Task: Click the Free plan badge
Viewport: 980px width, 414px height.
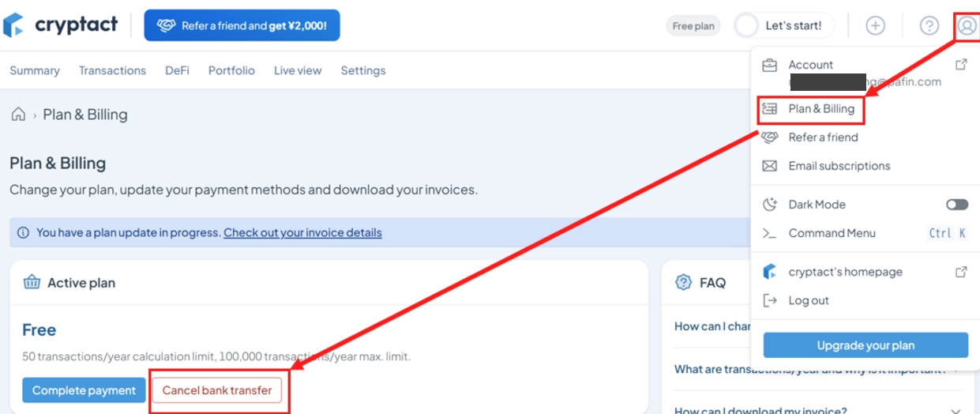Action: pos(693,26)
